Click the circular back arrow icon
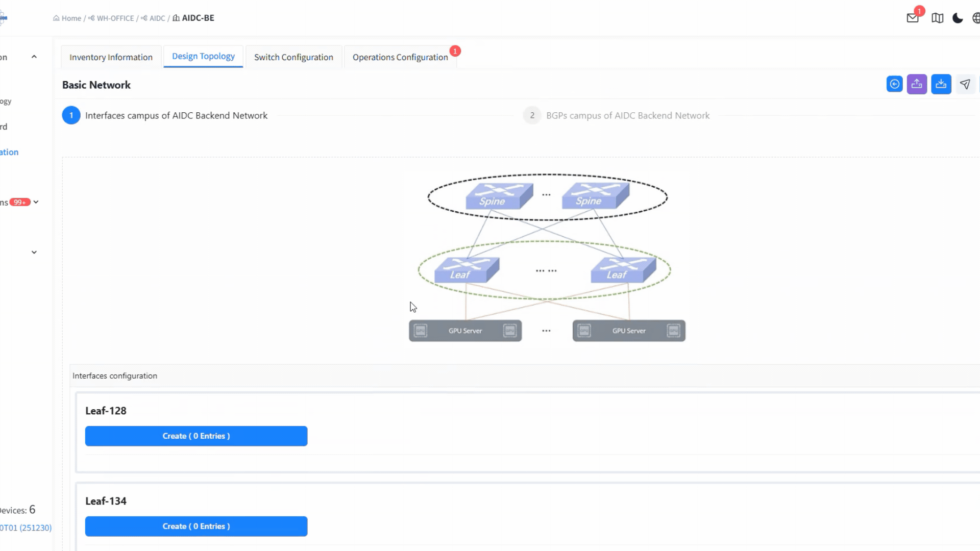 point(894,84)
